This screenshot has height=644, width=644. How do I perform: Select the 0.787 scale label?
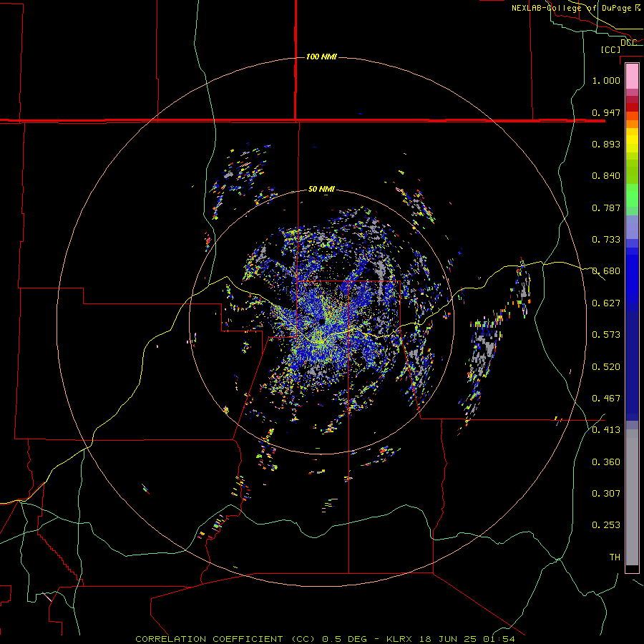tap(606, 208)
